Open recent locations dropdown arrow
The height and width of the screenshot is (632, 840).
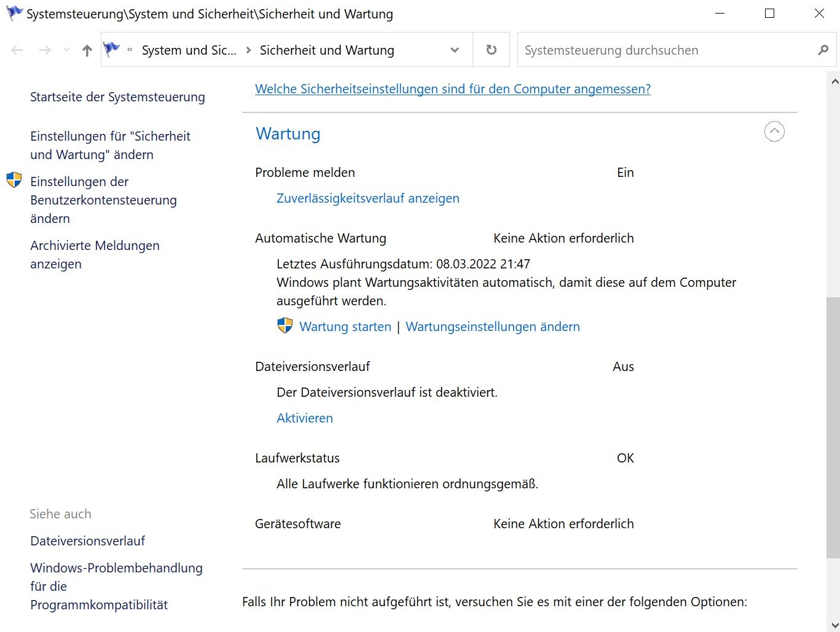point(66,50)
